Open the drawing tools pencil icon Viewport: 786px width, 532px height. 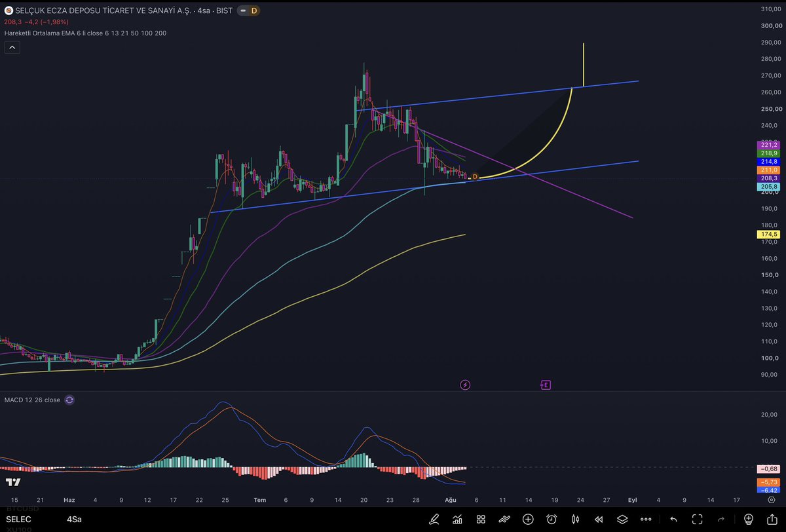click(x=434, y=520)
